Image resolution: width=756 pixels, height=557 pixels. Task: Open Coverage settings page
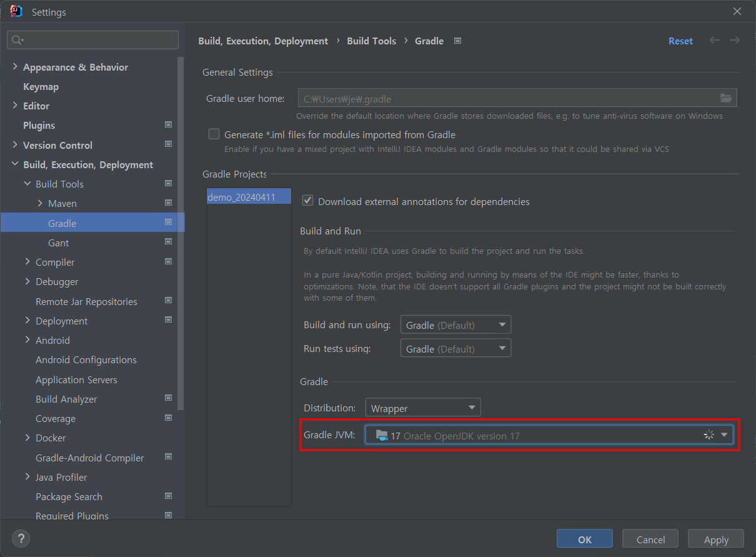coord(56,418)
